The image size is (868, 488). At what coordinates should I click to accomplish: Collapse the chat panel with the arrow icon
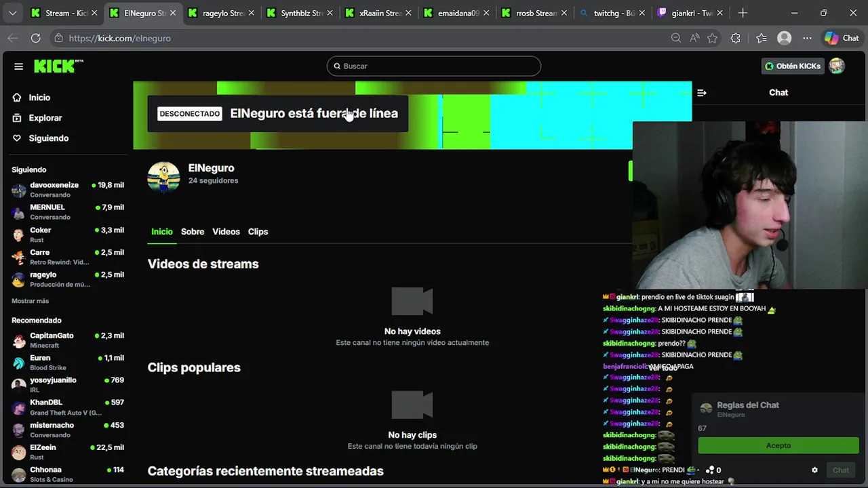point(702,93)
